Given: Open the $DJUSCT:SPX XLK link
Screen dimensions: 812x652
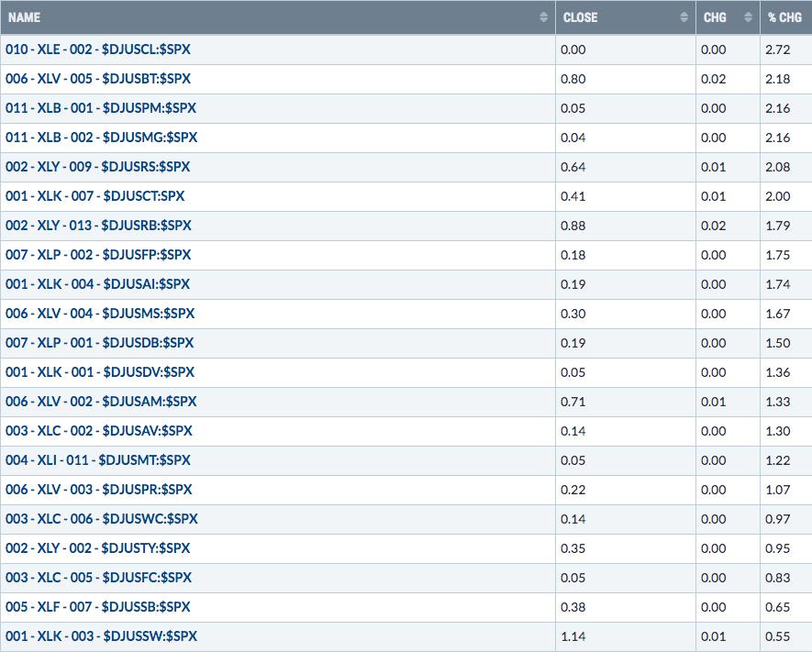Looking at the screenshot, I should click(95, 196).
